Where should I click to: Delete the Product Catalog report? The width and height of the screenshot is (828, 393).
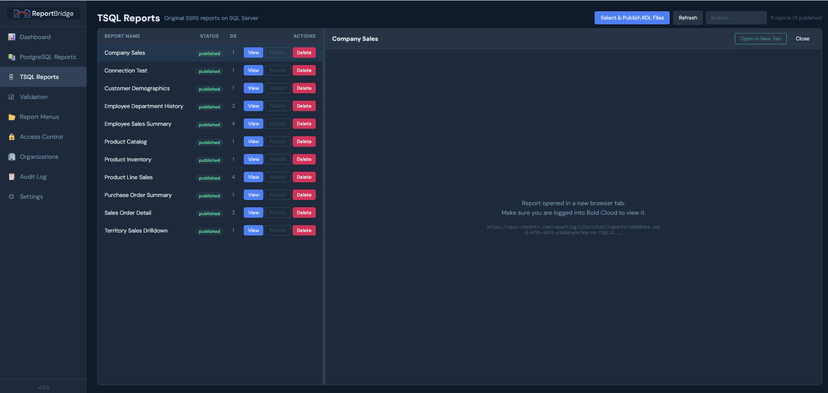[x=304, y=142]
